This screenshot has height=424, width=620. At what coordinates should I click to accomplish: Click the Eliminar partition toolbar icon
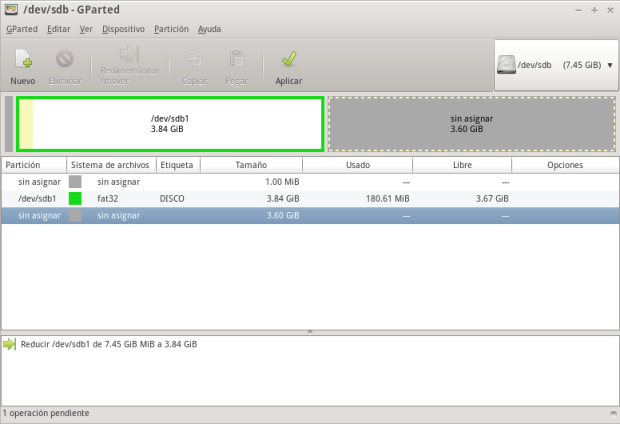65,60
